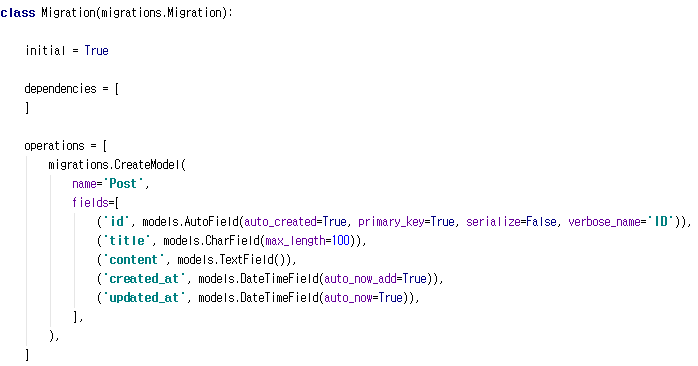This screenshot has width=698, height=366.
Task: Click the 'auto_now_add' argument
Action: tap(360, 279)
